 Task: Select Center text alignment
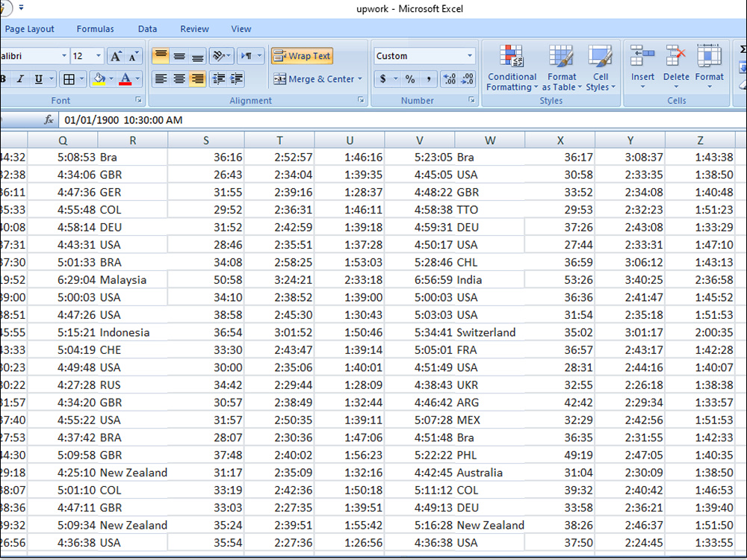click(x=179, y=78)
